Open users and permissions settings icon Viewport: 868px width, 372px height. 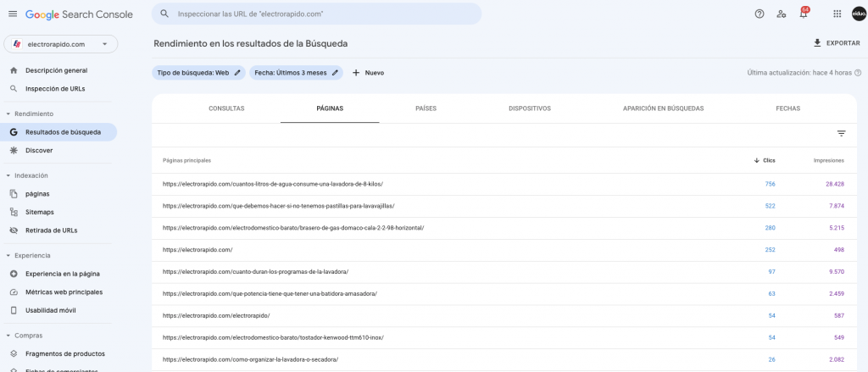point(782,14)
